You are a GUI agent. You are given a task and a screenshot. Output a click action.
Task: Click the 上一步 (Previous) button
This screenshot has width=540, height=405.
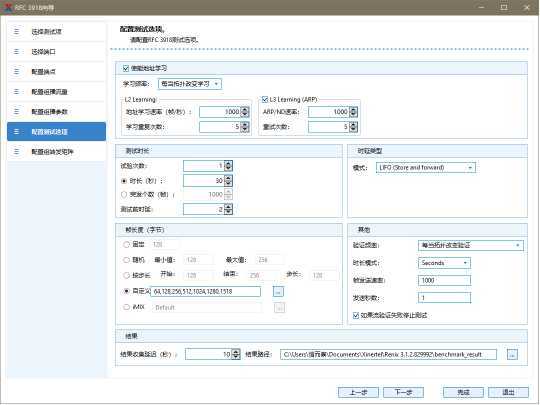359,392
